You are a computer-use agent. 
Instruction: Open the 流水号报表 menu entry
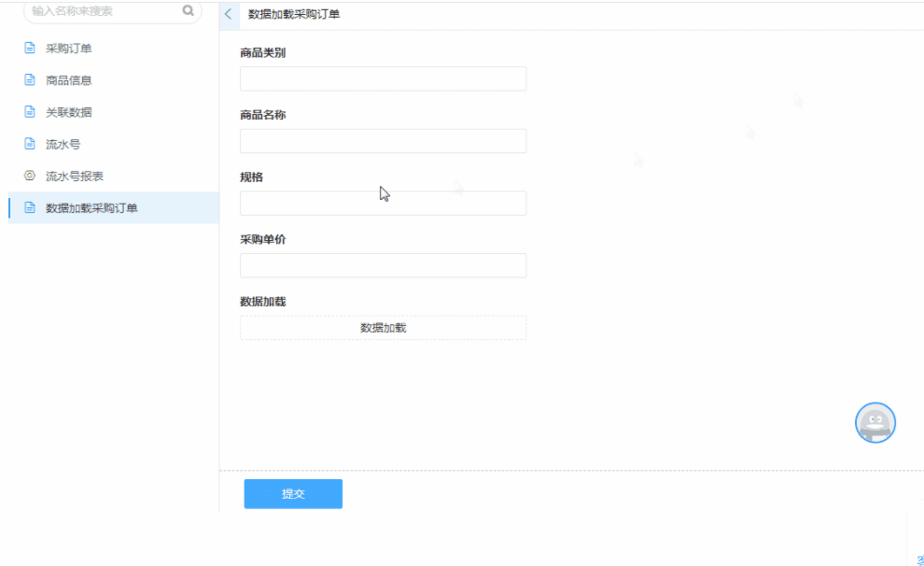(x=75, y=176)
